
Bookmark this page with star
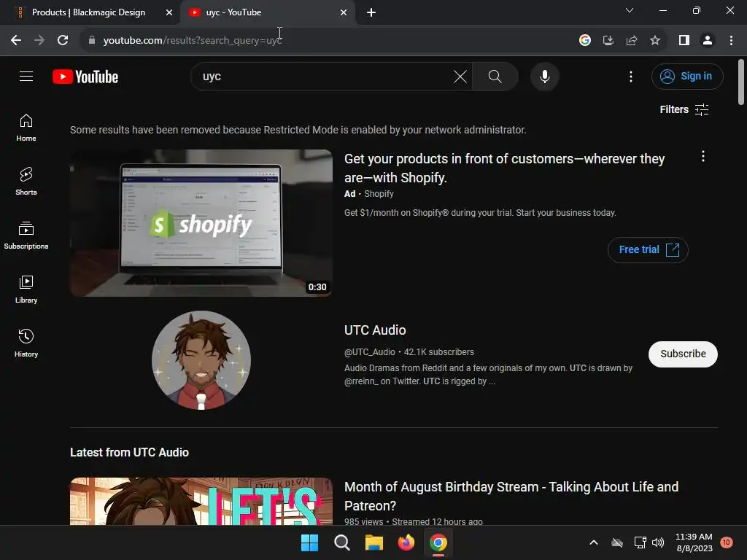tap(655, 40)
